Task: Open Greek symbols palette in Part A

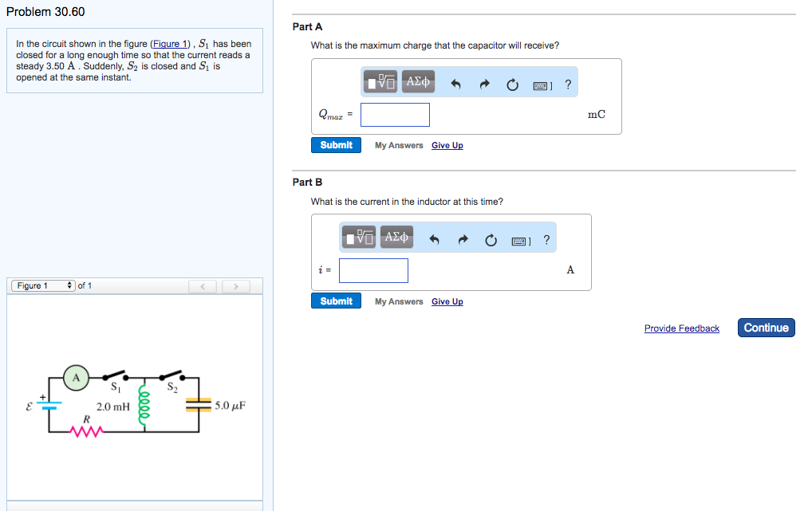Action: tap(418, 82)
